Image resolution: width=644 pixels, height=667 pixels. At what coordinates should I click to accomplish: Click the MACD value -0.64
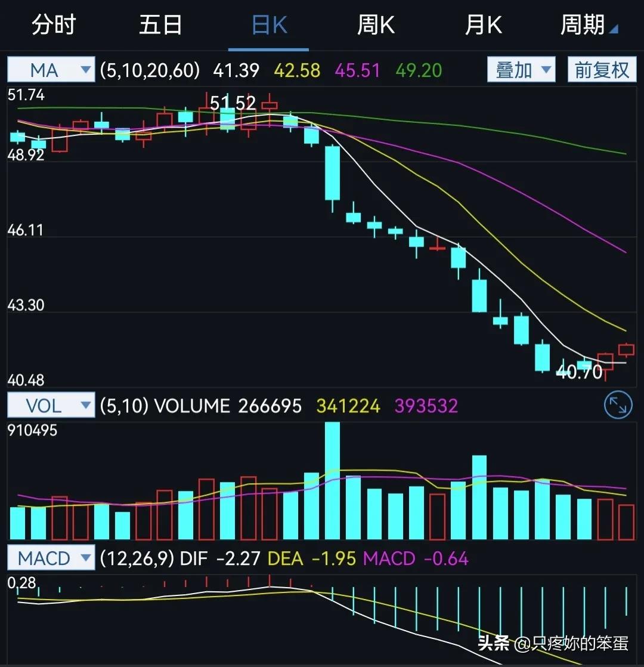447,558
